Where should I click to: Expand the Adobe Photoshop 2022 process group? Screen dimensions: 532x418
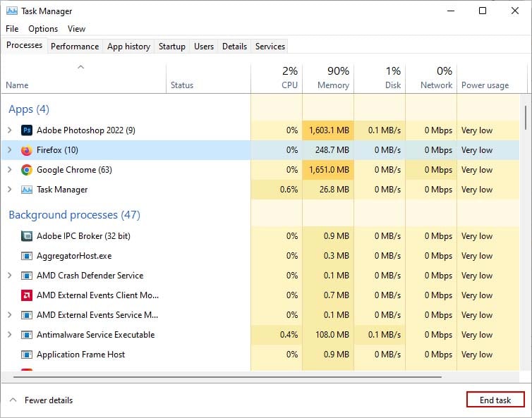click(x=9, y=130)
